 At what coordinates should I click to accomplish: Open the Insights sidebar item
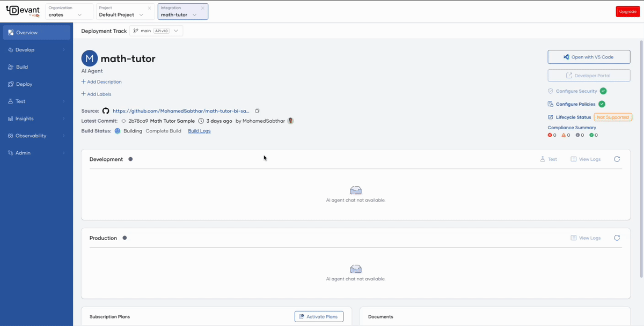[36, 118]
